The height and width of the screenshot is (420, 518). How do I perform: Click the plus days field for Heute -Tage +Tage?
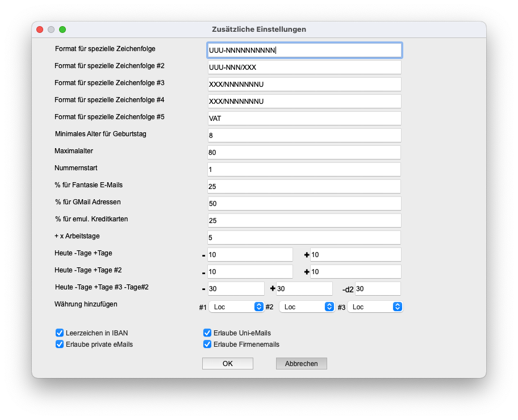(x=356, y=255)
